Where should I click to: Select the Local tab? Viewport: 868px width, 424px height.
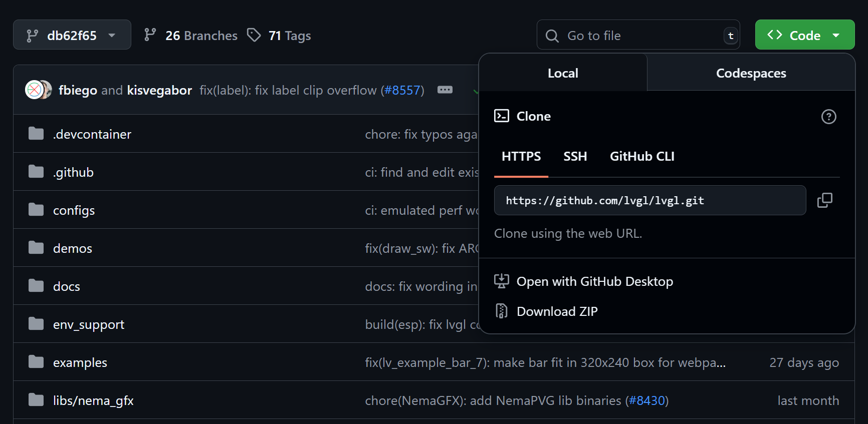[563, 73]
